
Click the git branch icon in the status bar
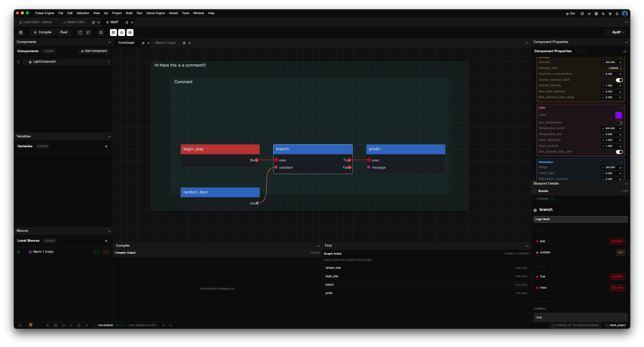click(87, 325)
